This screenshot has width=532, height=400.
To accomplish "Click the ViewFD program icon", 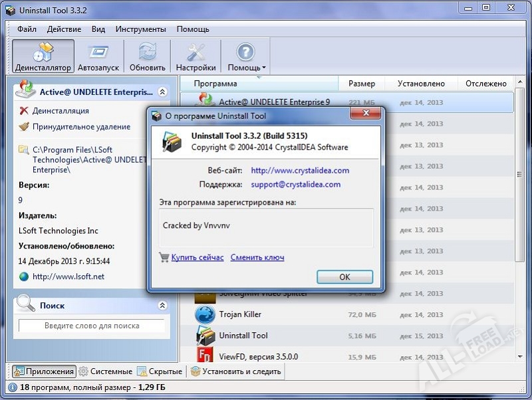I will (205, 357).
